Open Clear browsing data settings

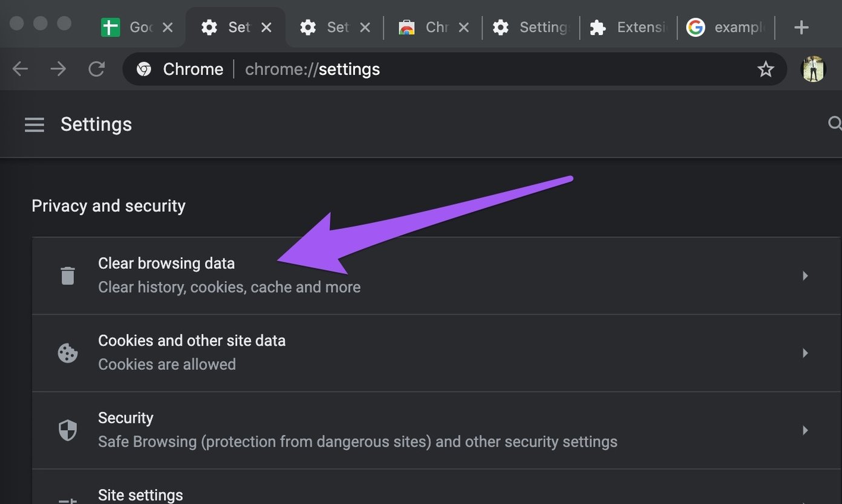[166, 263]
